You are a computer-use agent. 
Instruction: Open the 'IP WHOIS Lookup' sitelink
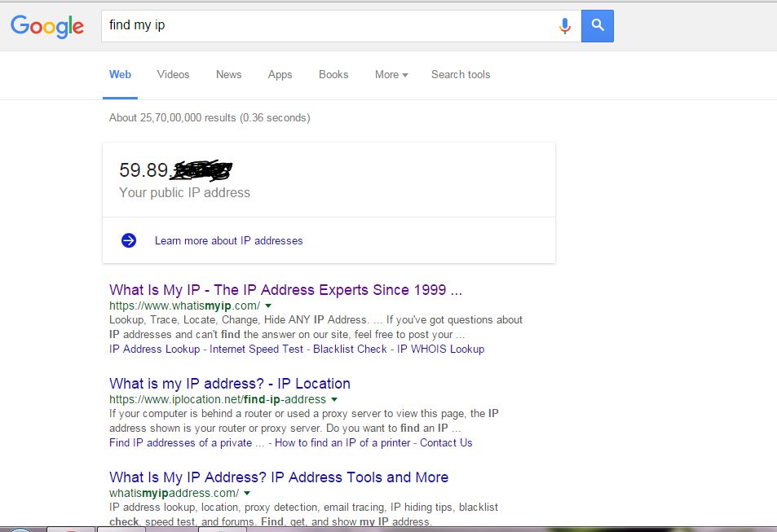point(440,349)
